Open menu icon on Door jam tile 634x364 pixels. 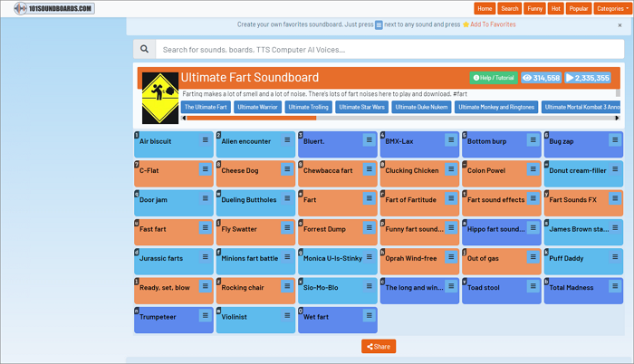pyautogui.click(x=205, y=199)
